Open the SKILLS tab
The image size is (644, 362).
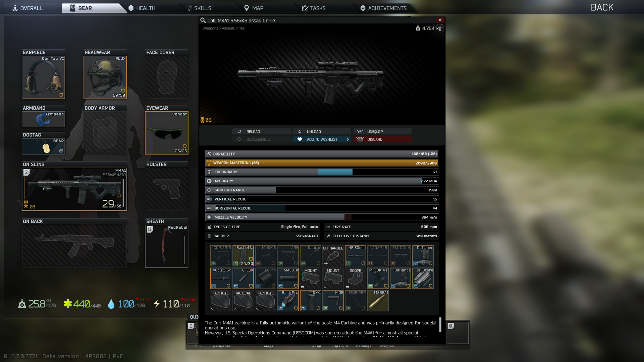tap(199, 8)
